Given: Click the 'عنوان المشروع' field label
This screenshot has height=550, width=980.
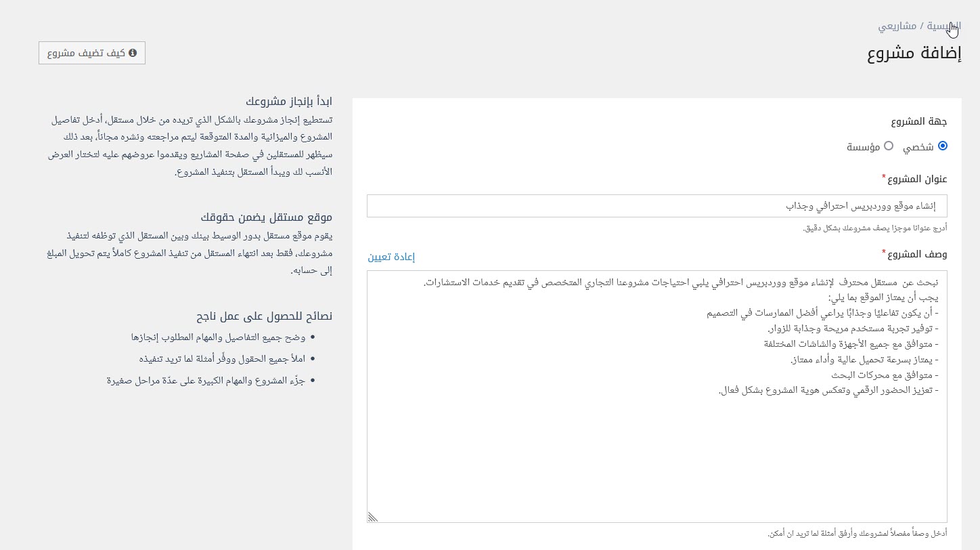Looking at the screenshot, I should 917,179.
